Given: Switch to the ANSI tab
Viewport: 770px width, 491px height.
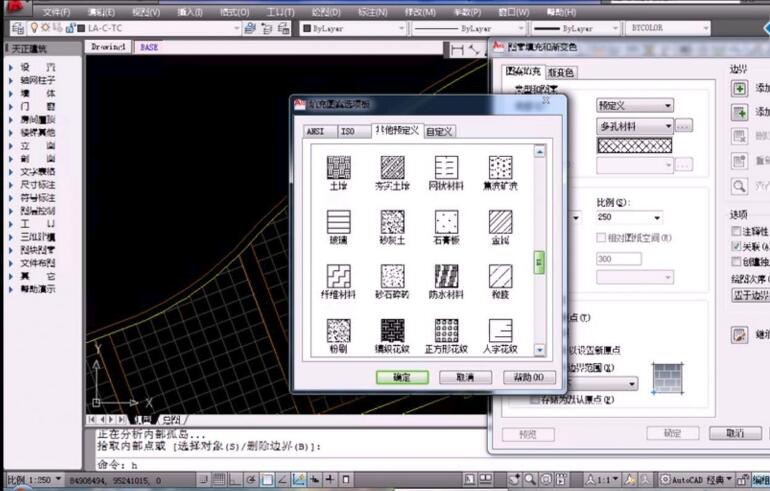Looking at the screenshot, I should click(315, 131).
